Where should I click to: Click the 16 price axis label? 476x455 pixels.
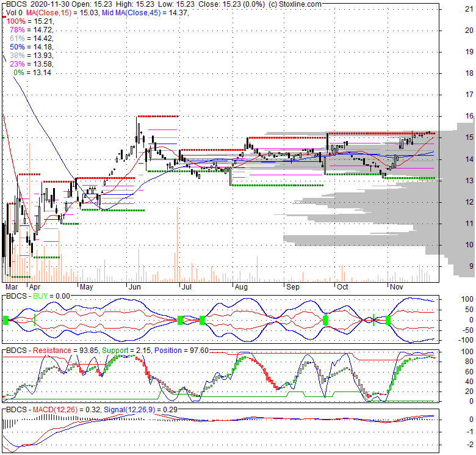[469, 116]
